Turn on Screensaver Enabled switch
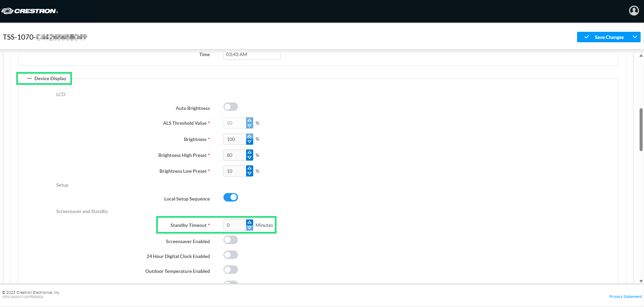The height and width of the screenshot is (307, 644). pyautogui.click(x=231, y=240)
